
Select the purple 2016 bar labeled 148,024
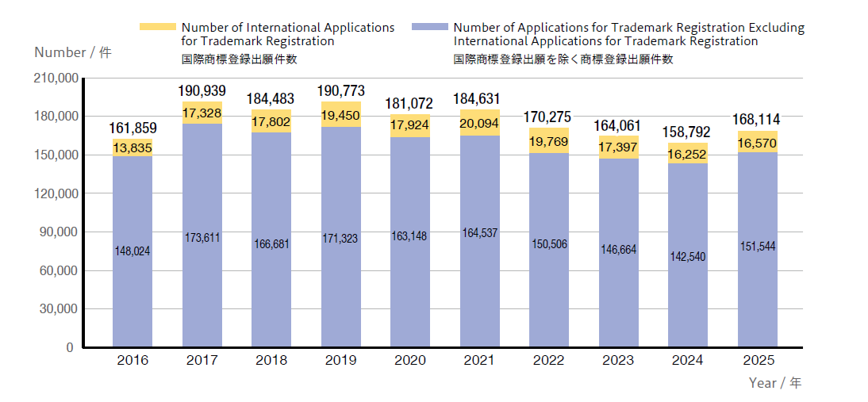(133, 251)
